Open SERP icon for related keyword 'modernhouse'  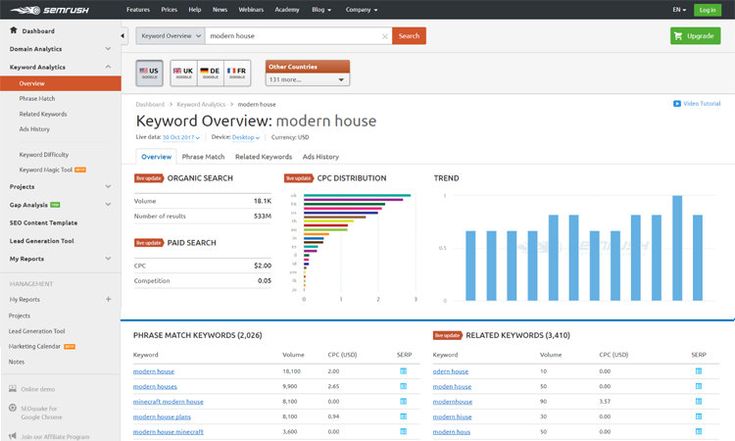point(697,401)
